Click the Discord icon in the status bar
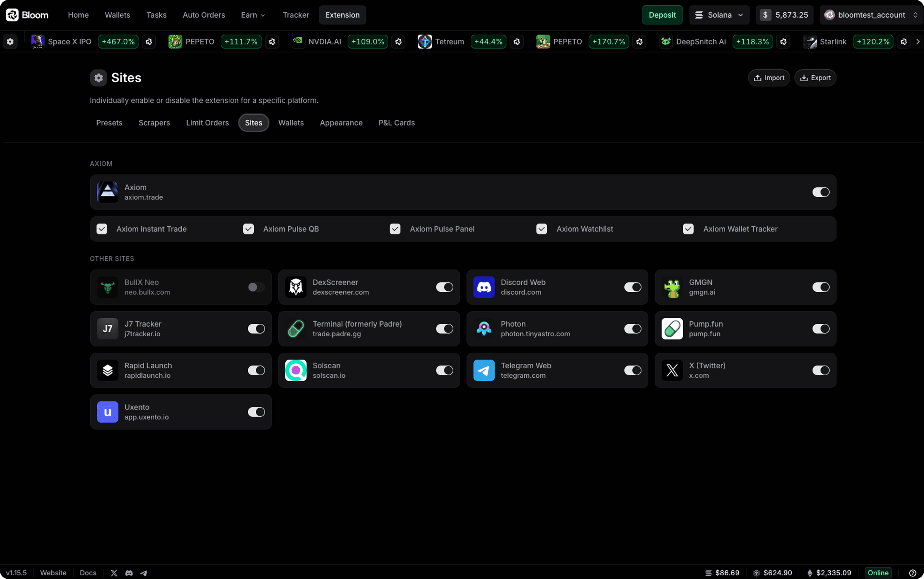This screenshot has width=924, height=579. pos(129,573)
